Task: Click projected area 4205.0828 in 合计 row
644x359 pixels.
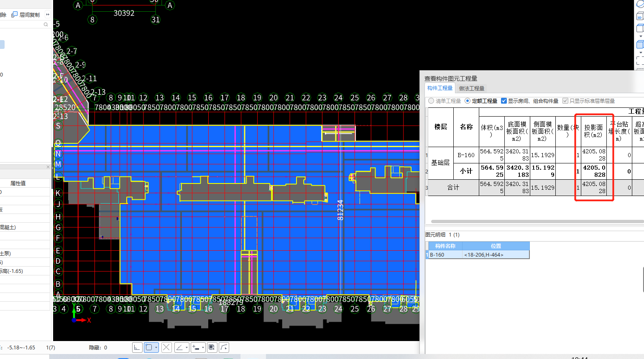Action: click(x=594, y=188)
